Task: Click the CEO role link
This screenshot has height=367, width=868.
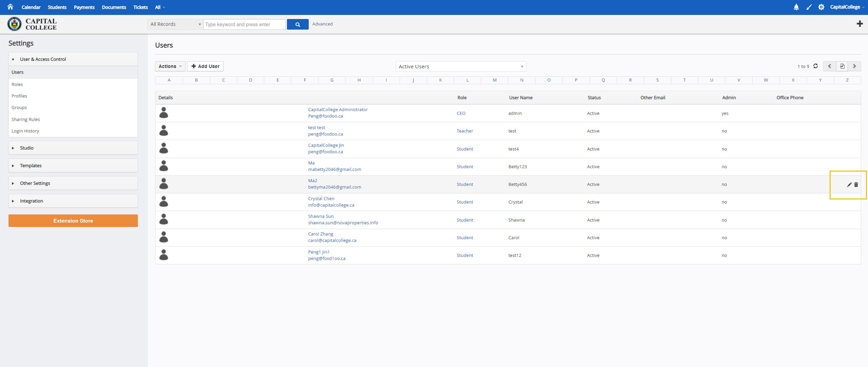Action: 461,113
